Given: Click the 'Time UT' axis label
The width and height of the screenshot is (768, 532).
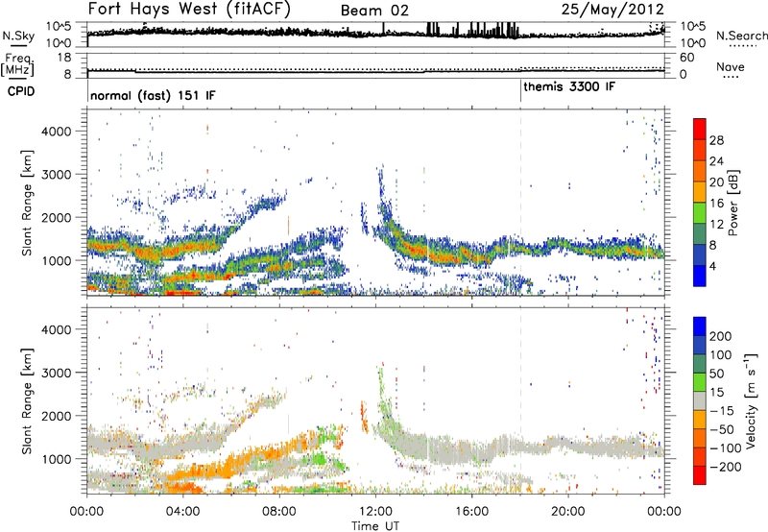Looking at the screenshot, I should [x=375, y=526].
